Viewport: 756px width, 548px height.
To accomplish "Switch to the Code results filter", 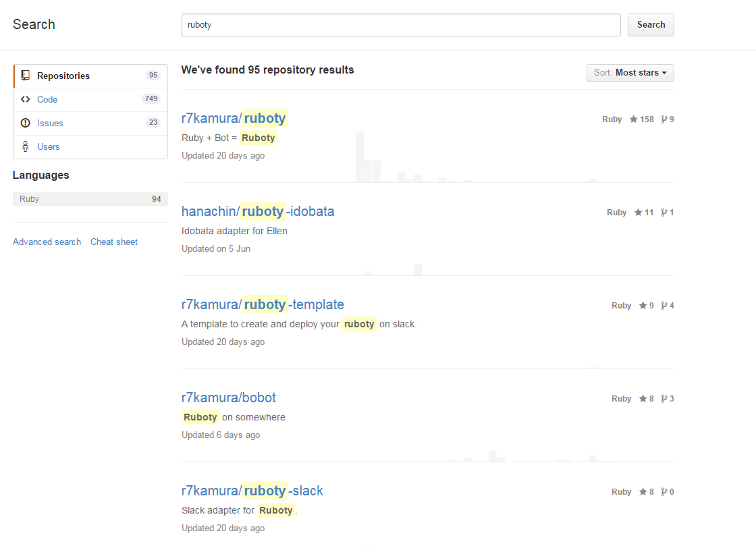I will [x=47, y=99].
